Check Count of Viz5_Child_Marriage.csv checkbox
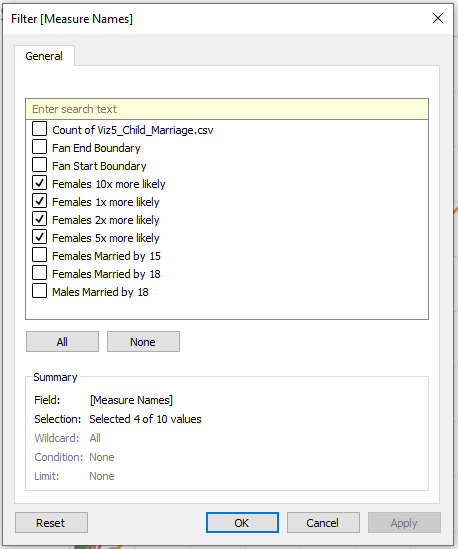458x549 pixels. pos(39,129)
